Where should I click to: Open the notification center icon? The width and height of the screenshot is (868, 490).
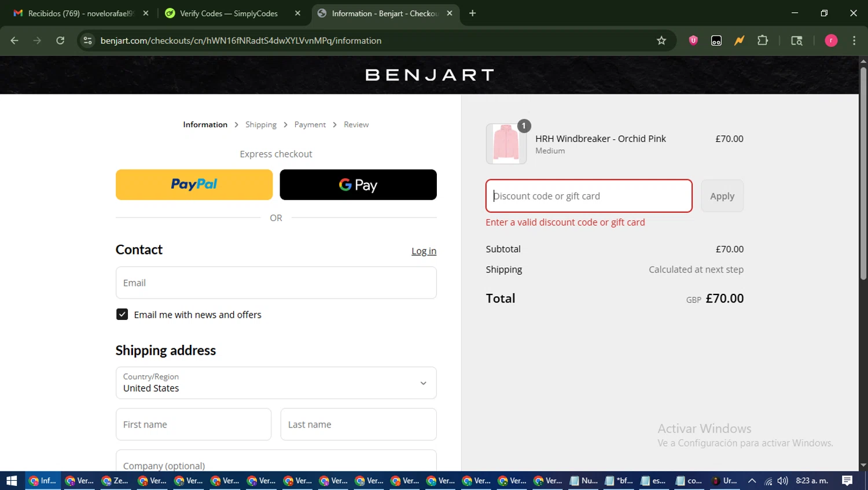(847, 481)
